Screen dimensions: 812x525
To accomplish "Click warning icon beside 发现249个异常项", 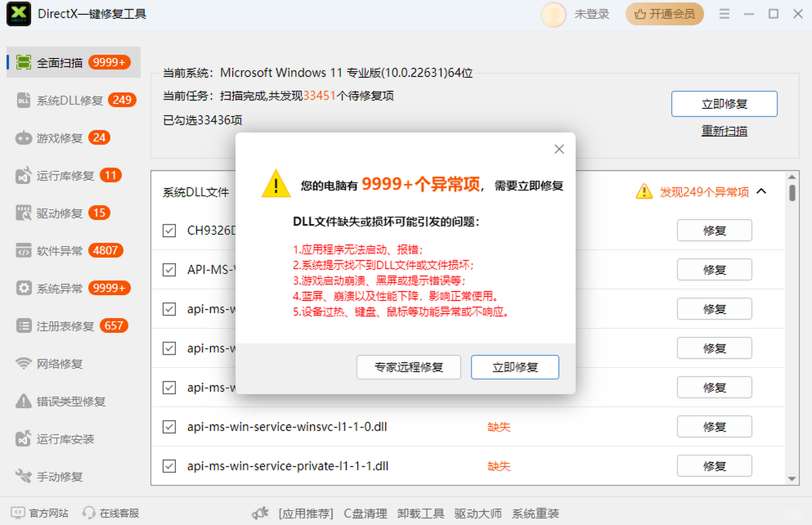I will tap(644, 191).
